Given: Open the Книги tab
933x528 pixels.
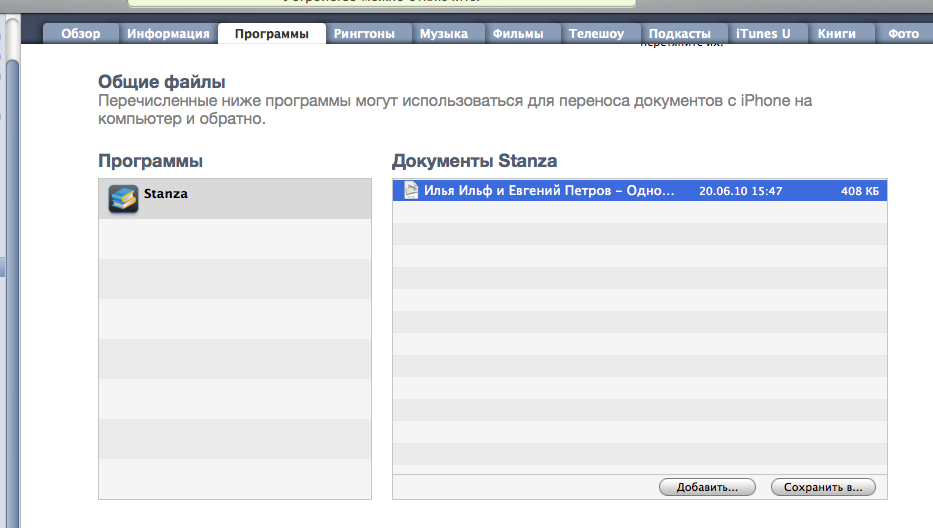Looking at the screenshot, I should (836, 34).
